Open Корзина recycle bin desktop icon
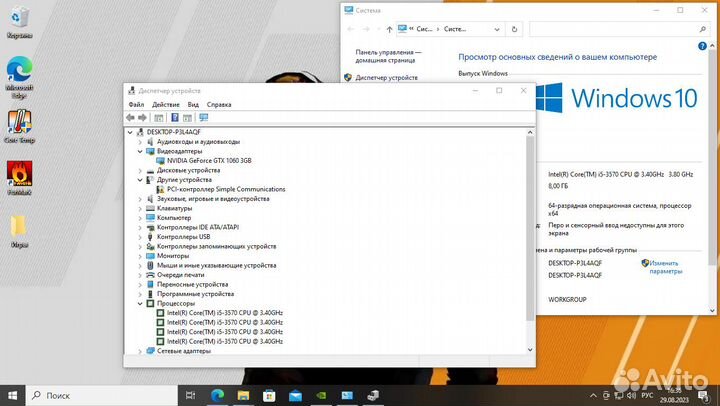Image resolution: width=720 pixels, height=406 pixels. [19, 22]
